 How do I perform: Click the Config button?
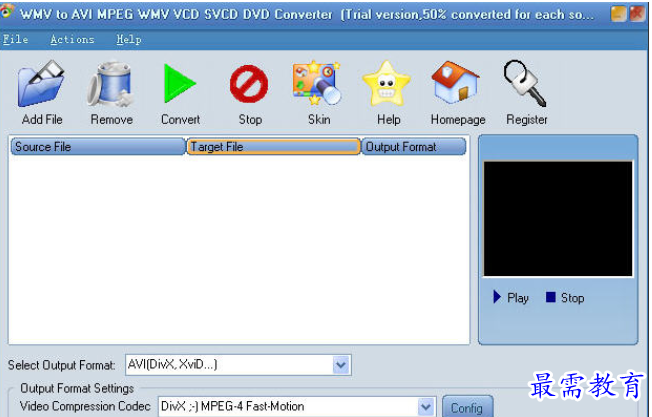(467, 407)
